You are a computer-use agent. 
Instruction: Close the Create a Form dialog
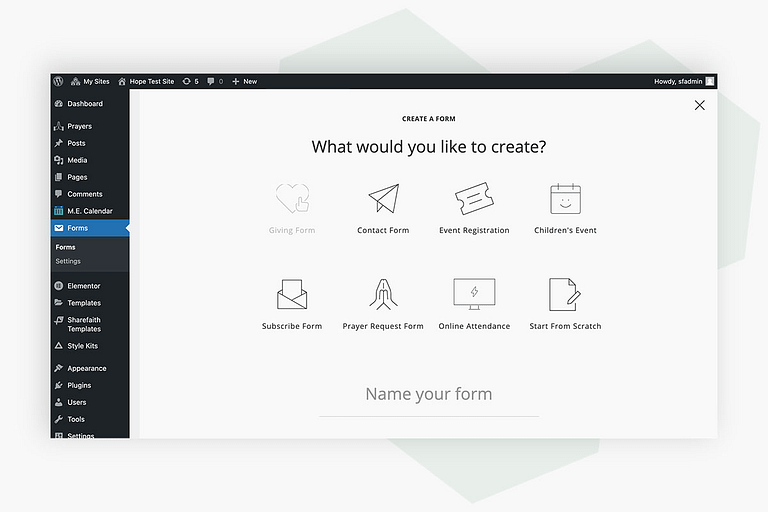pyautogui.click(x=699, y=105)
